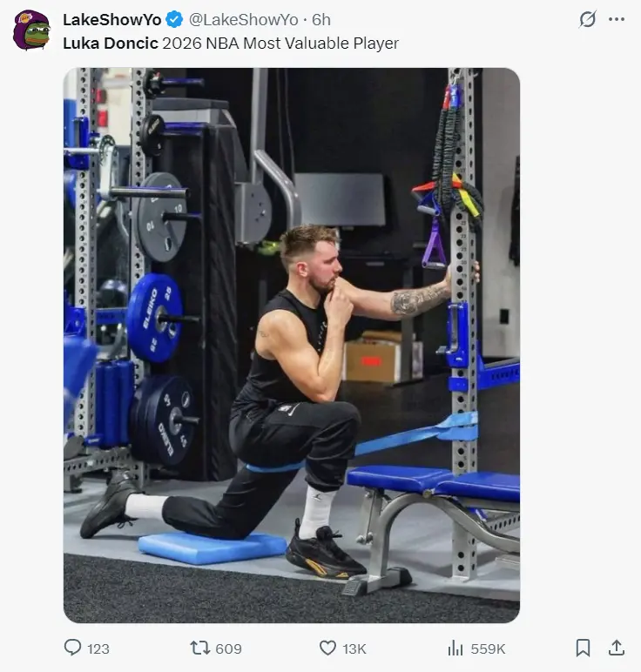
Task: Open the 6h timestamp link
Action: coord(321,20)
